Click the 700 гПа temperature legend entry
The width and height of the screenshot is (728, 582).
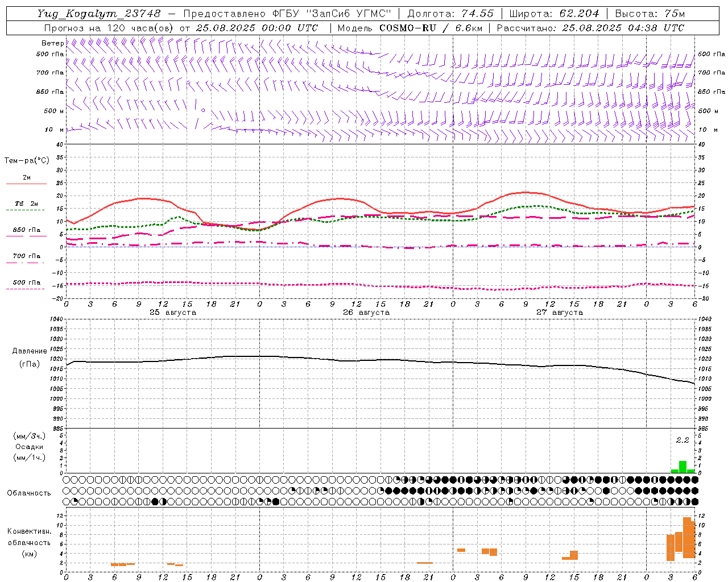click(x=26, y=256)
